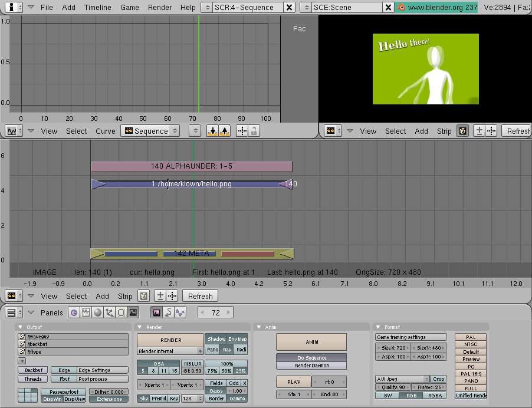The width and height of the screenshot is (532, 408).
Task: Click Refresh in the sequence strip header
Action: (200, 296)
